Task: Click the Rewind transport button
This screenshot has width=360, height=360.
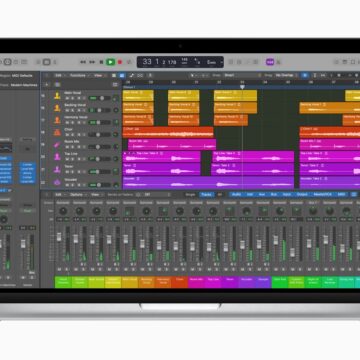Action: pyautogui.click(x=83, y=62)
